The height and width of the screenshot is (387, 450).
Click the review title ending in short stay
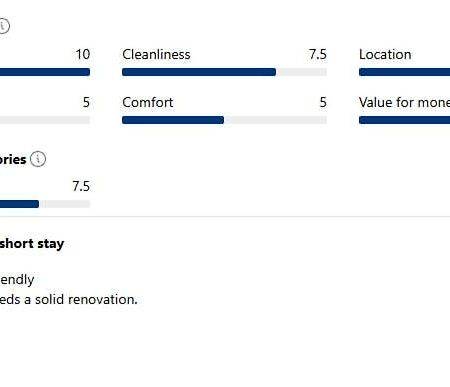click(32, 244)
